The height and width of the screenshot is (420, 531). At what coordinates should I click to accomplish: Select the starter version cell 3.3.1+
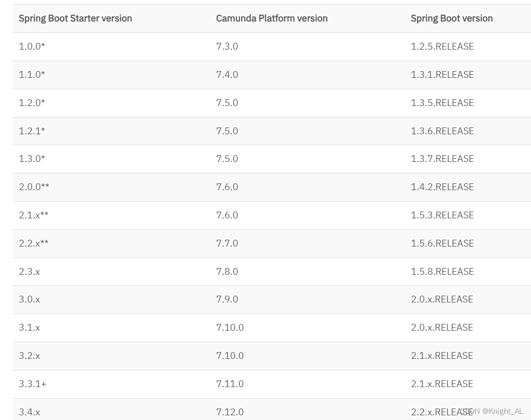[32, 384]
